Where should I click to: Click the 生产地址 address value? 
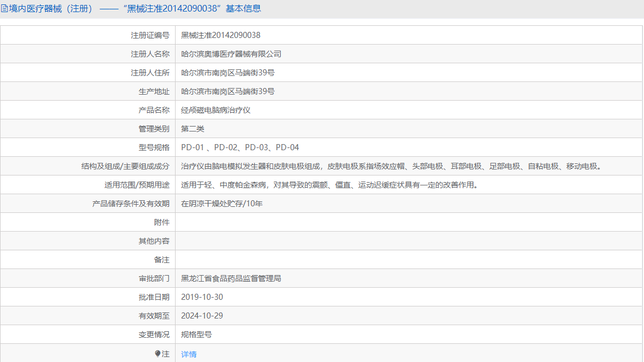tap(228, 91)
